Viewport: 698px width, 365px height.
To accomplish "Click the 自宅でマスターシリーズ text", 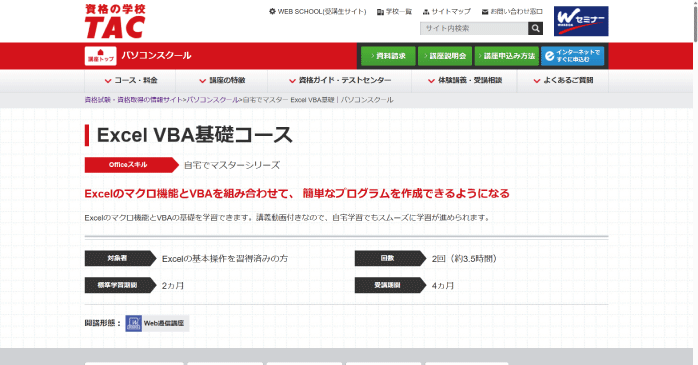I will pyautogui.click(x=232, y=165).
